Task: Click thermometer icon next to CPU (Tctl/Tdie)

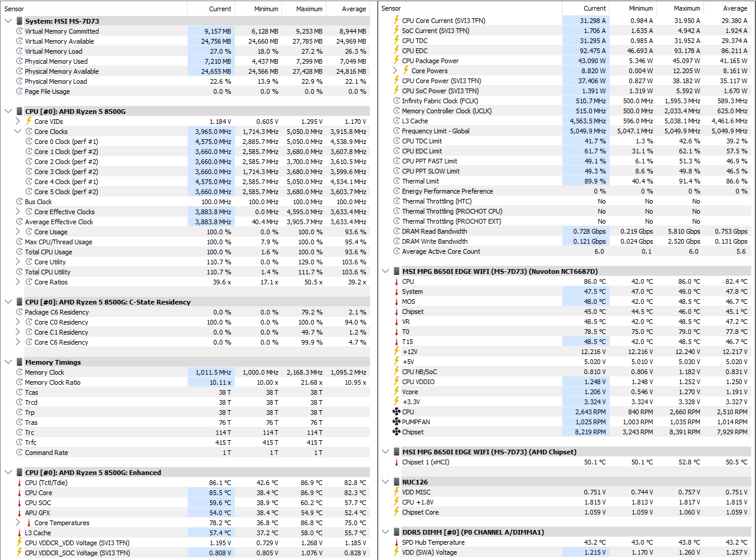Action: [x=19, y=483]
